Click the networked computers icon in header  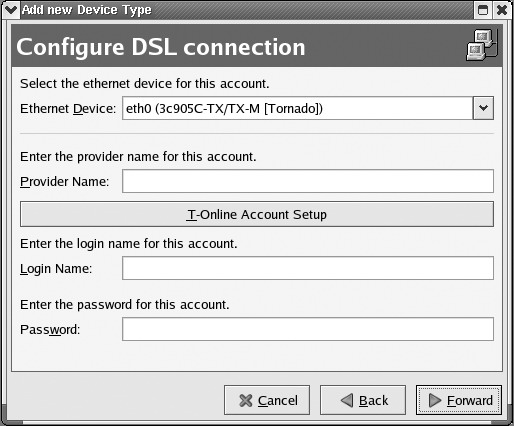[482, 45]
